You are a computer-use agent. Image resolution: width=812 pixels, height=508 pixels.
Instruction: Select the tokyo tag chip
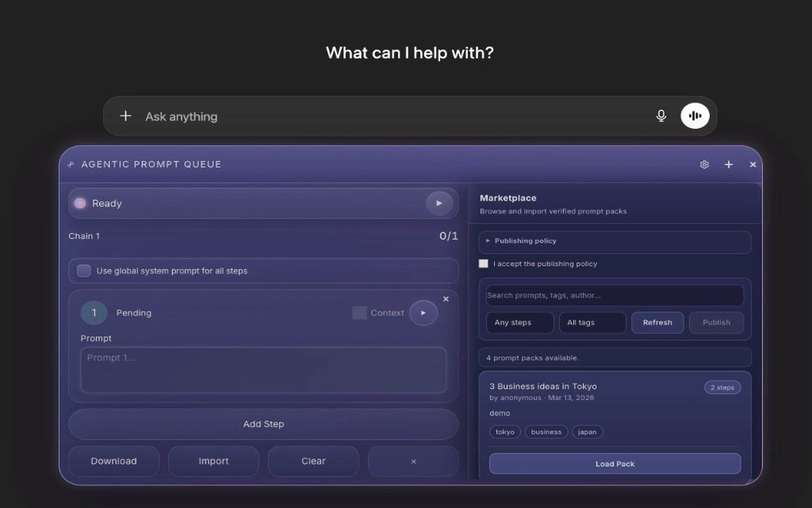tap(505, 432)
